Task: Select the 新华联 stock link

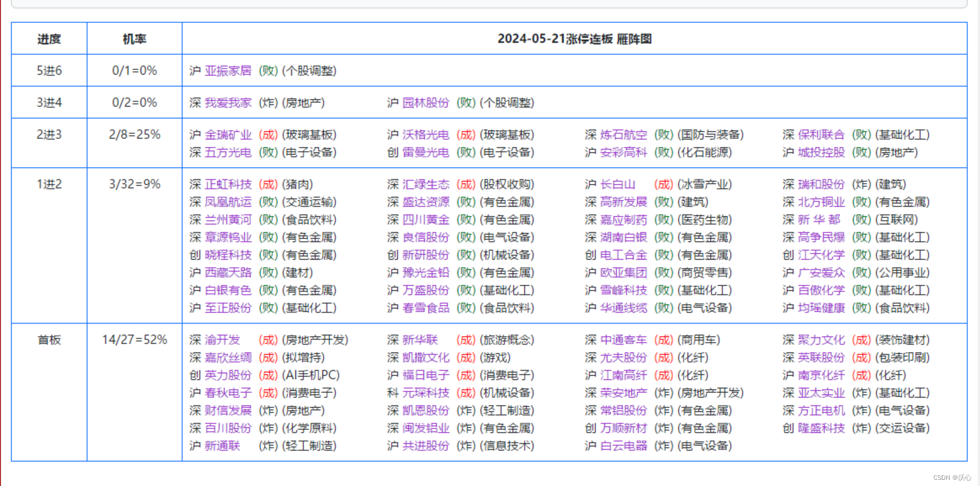Action: [420, 340]
